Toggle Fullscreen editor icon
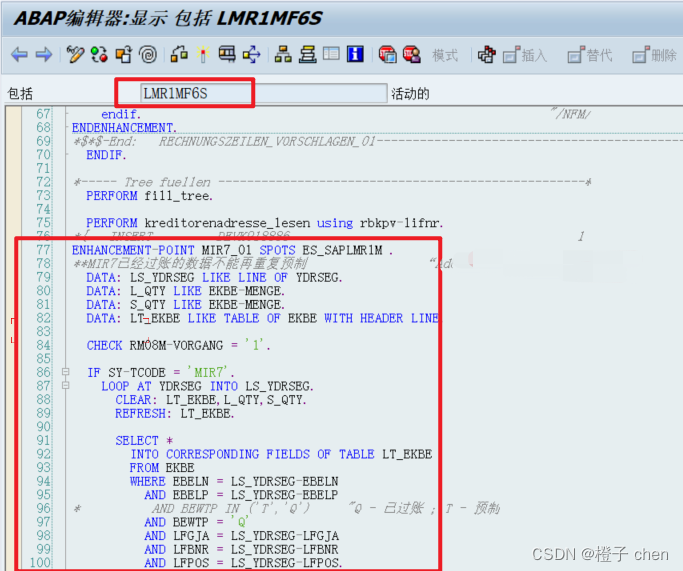The width and height of the screenshot is (683, 571). tap(331, 54)
